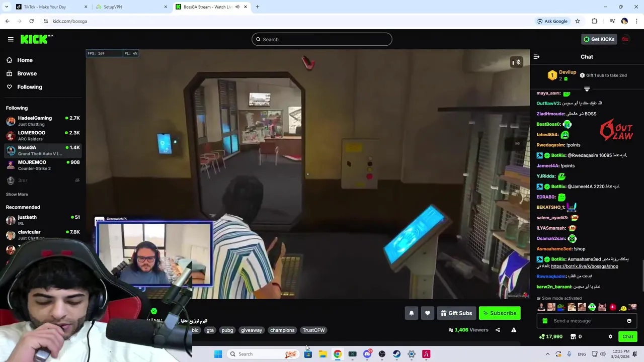The width and height of the screenshot is (644, 362).
Task: Click username karw2n_barzani in chat
Action: pos(554,287)
